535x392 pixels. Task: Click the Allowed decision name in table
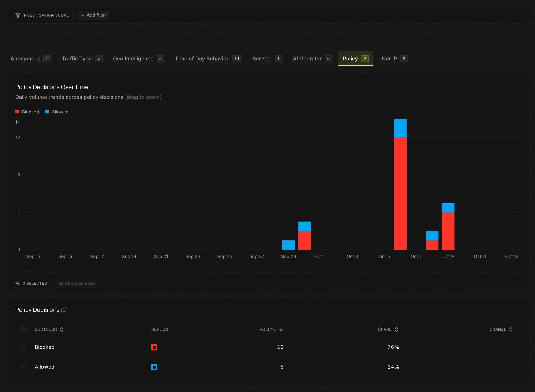[45, 367]
